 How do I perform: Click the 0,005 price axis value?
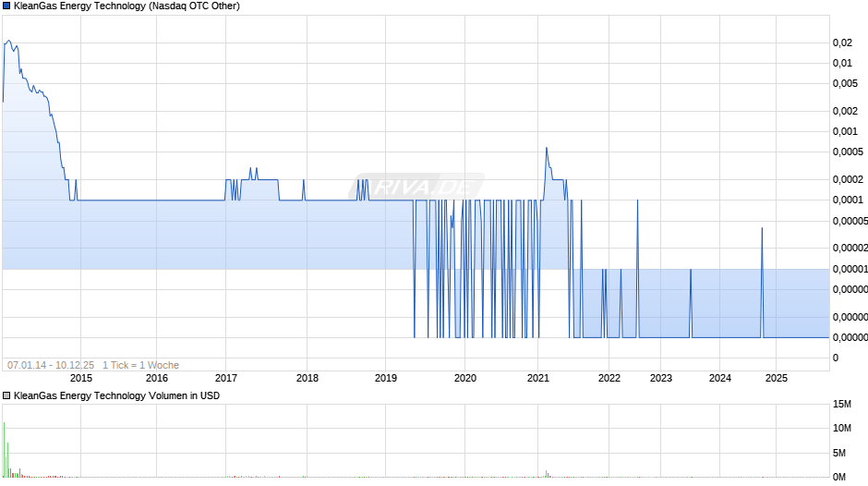(x=845, y=84)
